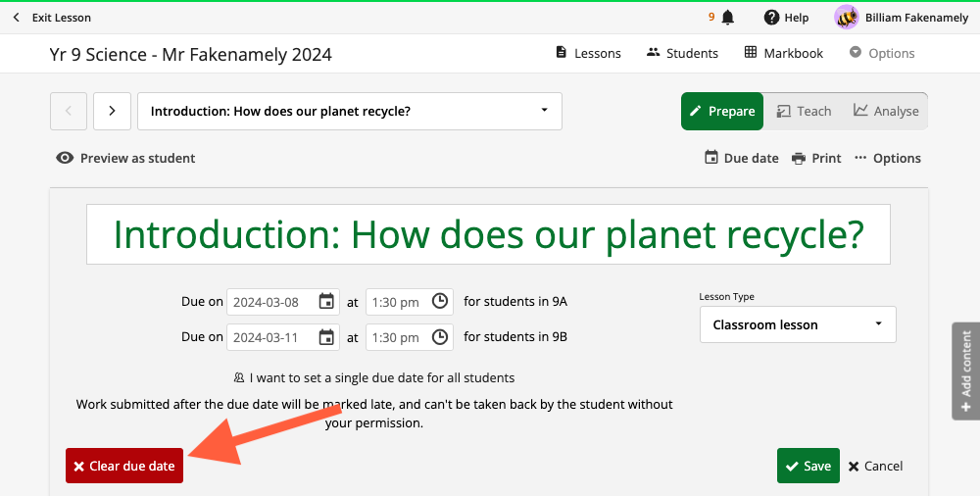Go to the Lessons tab

pos(588,53)
